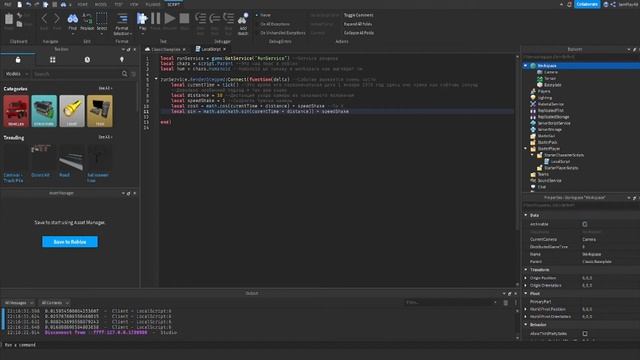The width and height of the screenshot is (640, 360).
Task: Click the Step Into debugger icon
Action: [200, 18]
